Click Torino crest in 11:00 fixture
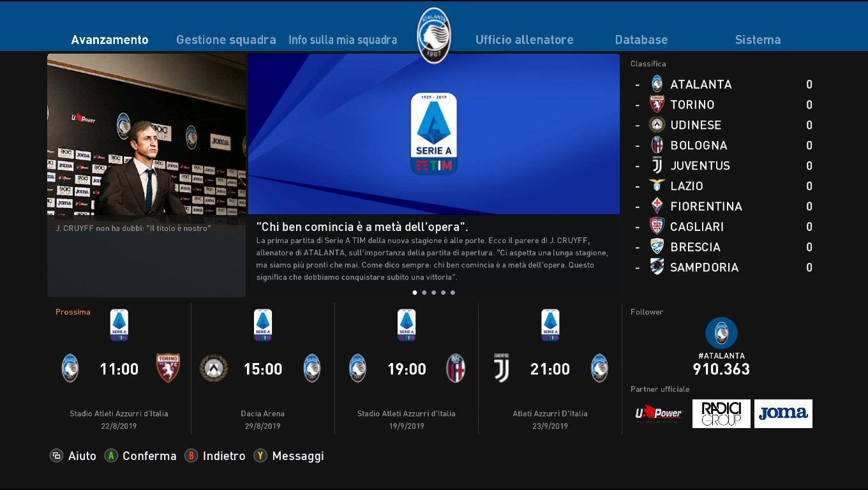The width and height of the screenshot is (868, 490). pos(168,368)
